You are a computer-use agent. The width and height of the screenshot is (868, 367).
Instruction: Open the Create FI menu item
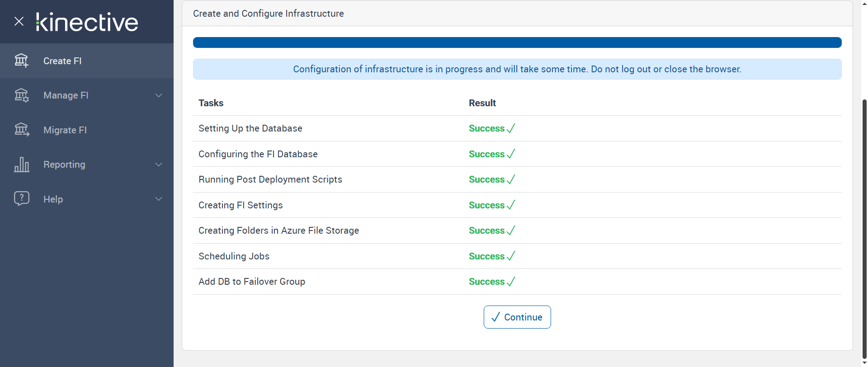click(x=62, y=61)
